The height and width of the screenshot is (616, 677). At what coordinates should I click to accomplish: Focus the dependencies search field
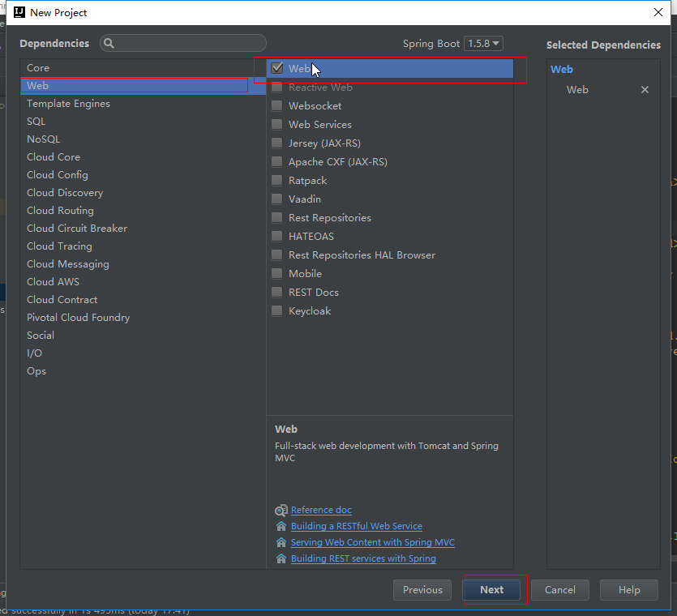[x=183, y=43]
